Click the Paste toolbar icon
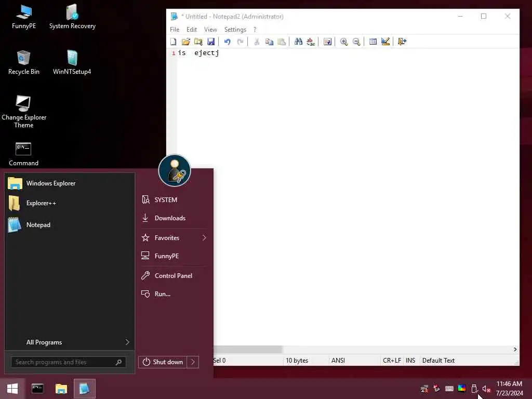Screen dimensions: 532x399 tap(282, 42)
